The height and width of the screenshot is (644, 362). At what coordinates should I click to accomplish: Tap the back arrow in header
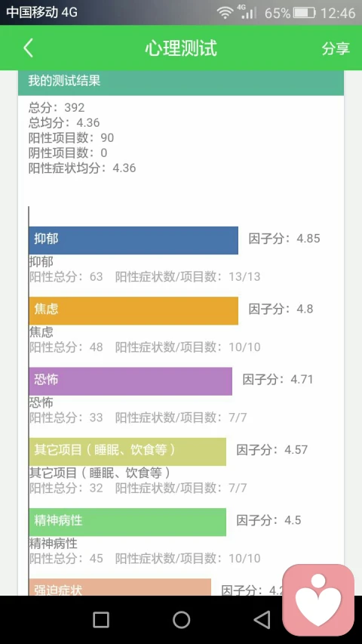[28, 48]
